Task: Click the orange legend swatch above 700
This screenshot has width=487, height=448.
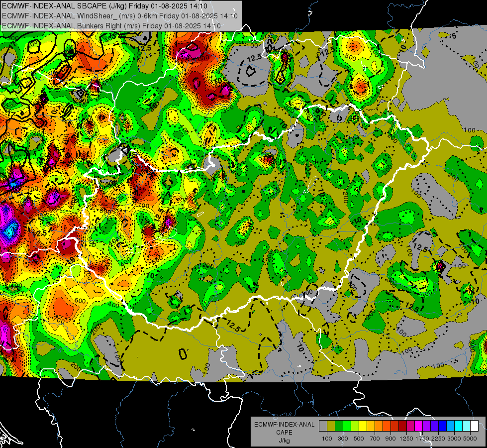Action: [379, 426]
